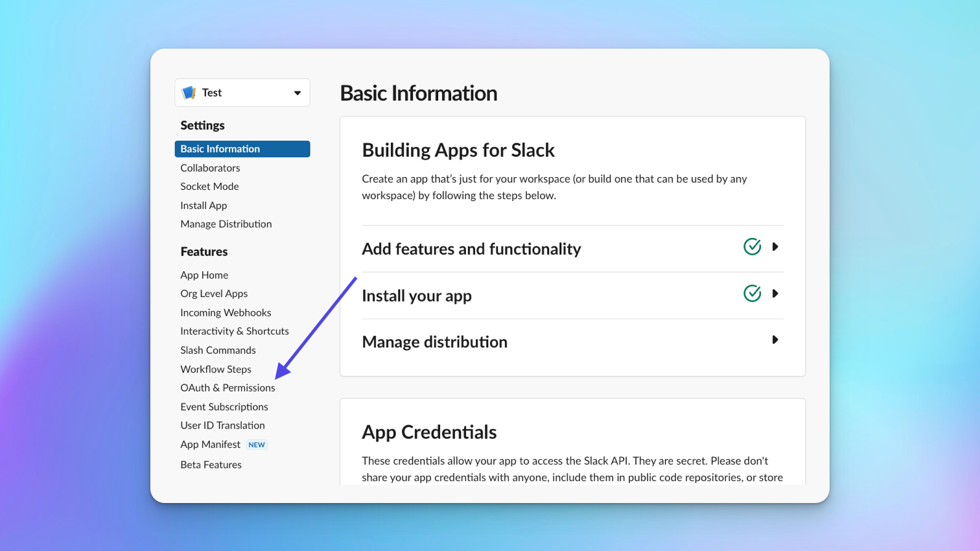Click the Test app icon in selector
Screen dimensions: 980x551
click(x=189, y=93)
